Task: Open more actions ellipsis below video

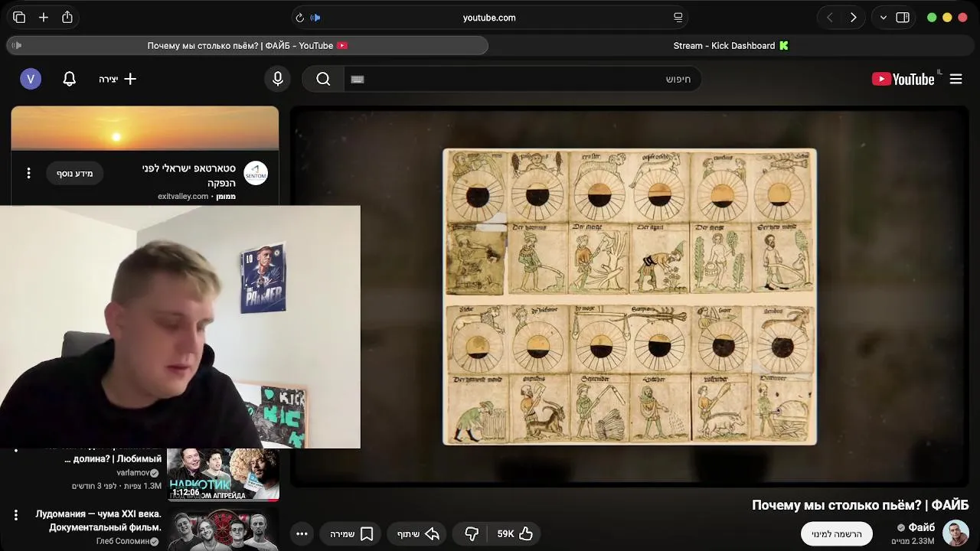Action: click(302, 534)
